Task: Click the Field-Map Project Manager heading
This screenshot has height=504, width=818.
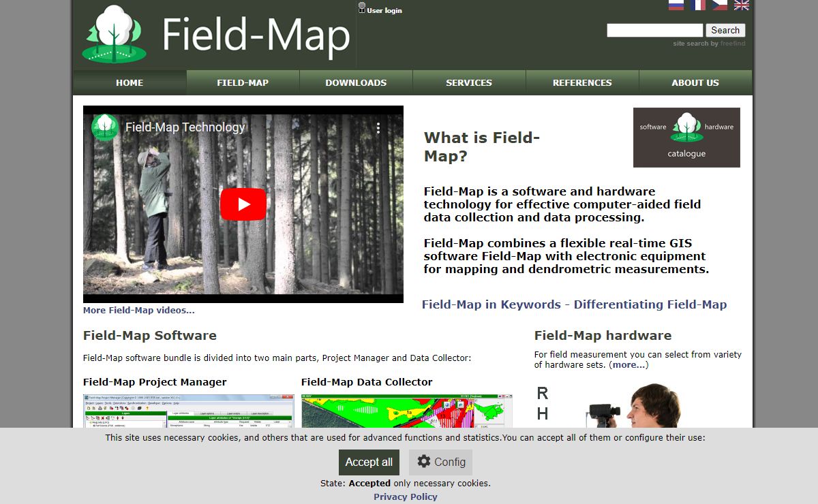Action: coord(155,382)
